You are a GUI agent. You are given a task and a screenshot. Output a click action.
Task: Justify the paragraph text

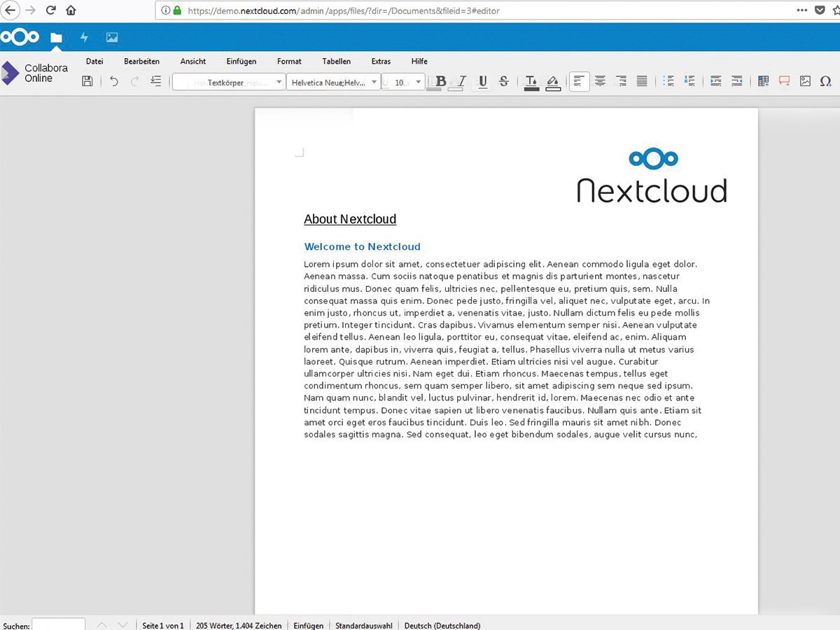click(642, 82)
